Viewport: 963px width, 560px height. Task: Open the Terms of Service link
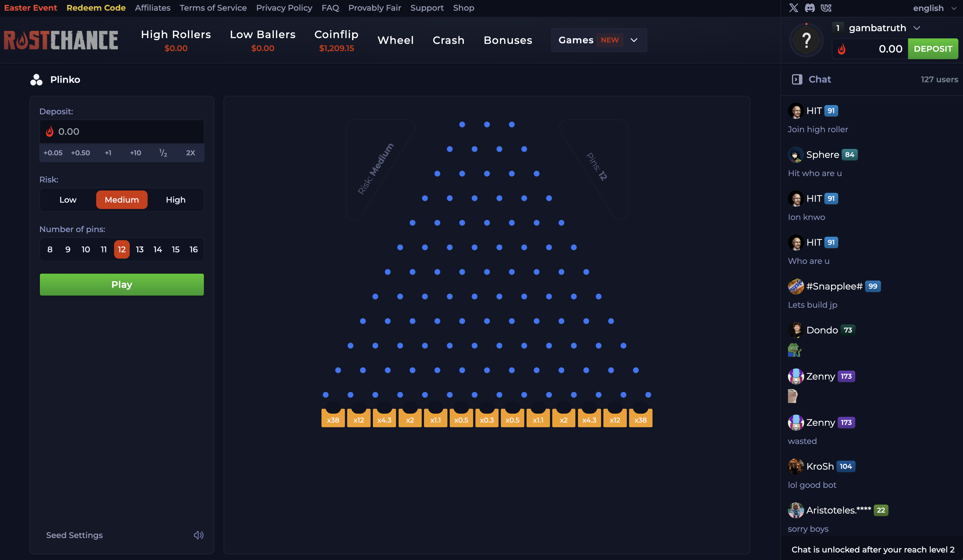click(x=213, y=8)
